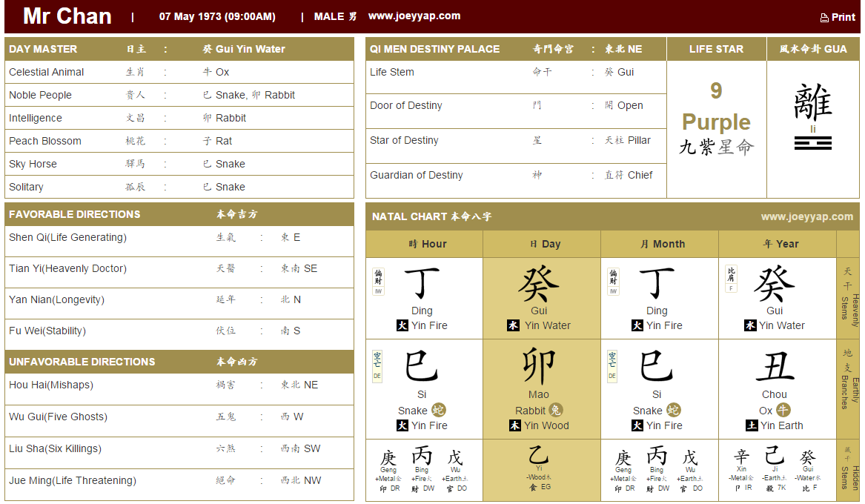This screenshot has height=504, width=865.
Task: Click the 9 Purple life star value
Action: tap(716, 107)
